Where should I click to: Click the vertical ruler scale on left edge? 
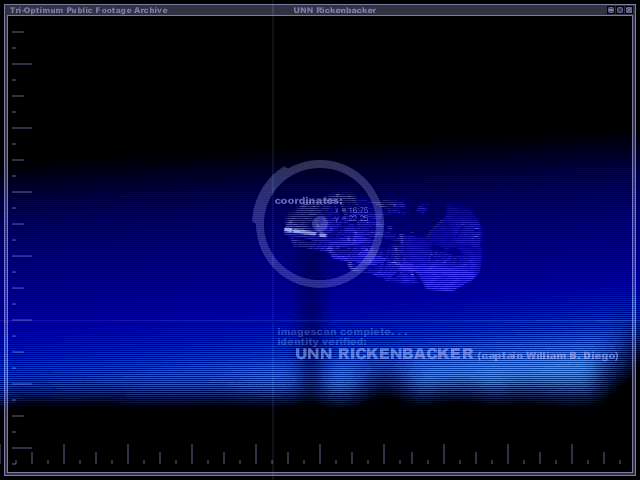18,240
